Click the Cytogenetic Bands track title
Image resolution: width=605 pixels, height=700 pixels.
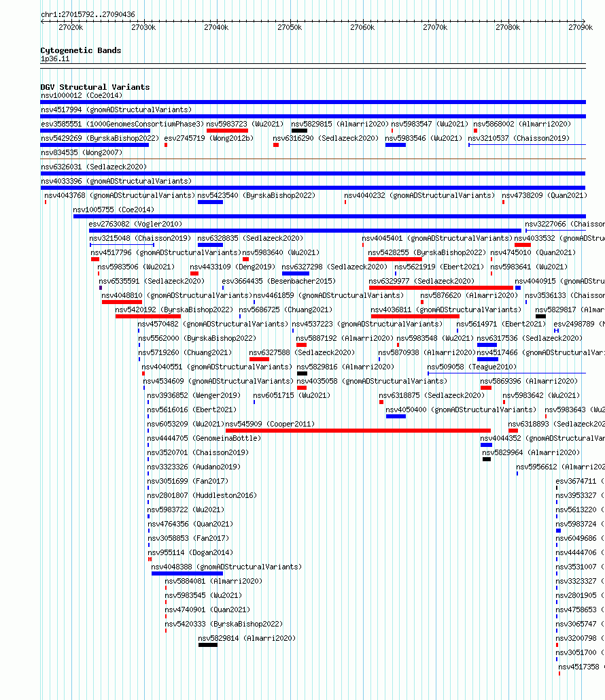click(x=81, y=50)
